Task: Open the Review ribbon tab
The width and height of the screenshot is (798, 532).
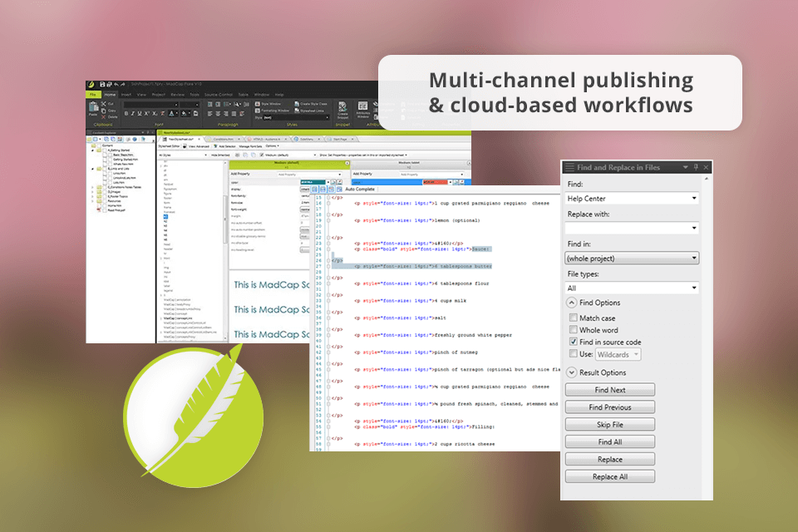Action: coord(178,95)
